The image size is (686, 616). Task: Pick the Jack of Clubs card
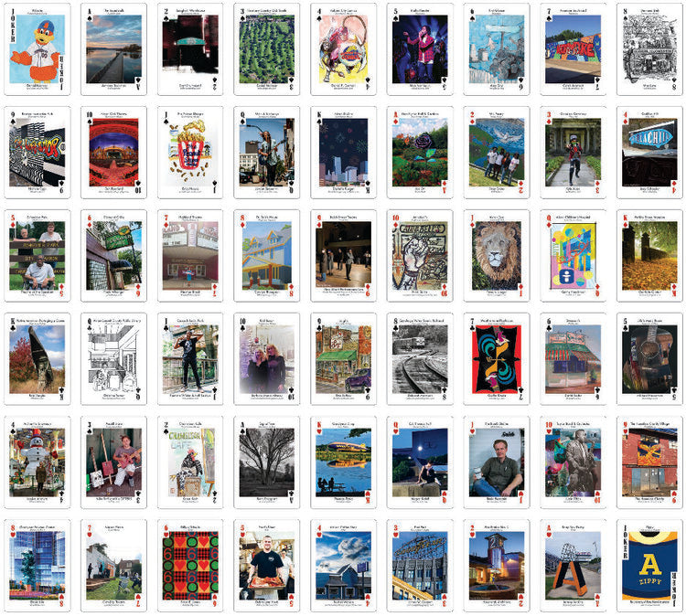coord(190,359)
